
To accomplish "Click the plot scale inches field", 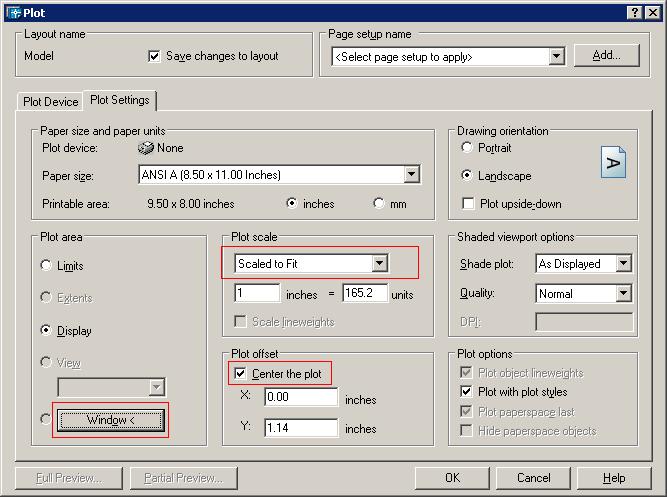I will click(x=257, y=293).
